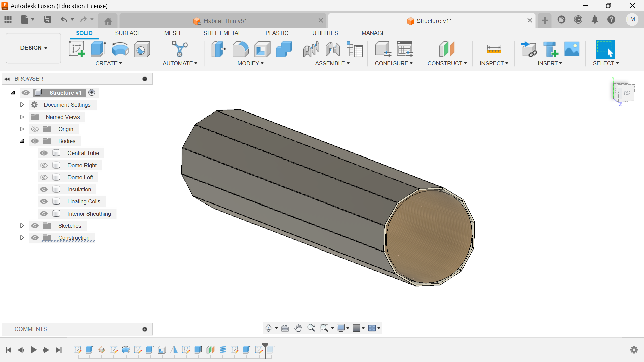Expand the Sketches folder
The width and height of the screenshot is (644, 362).
click(22, 226)
